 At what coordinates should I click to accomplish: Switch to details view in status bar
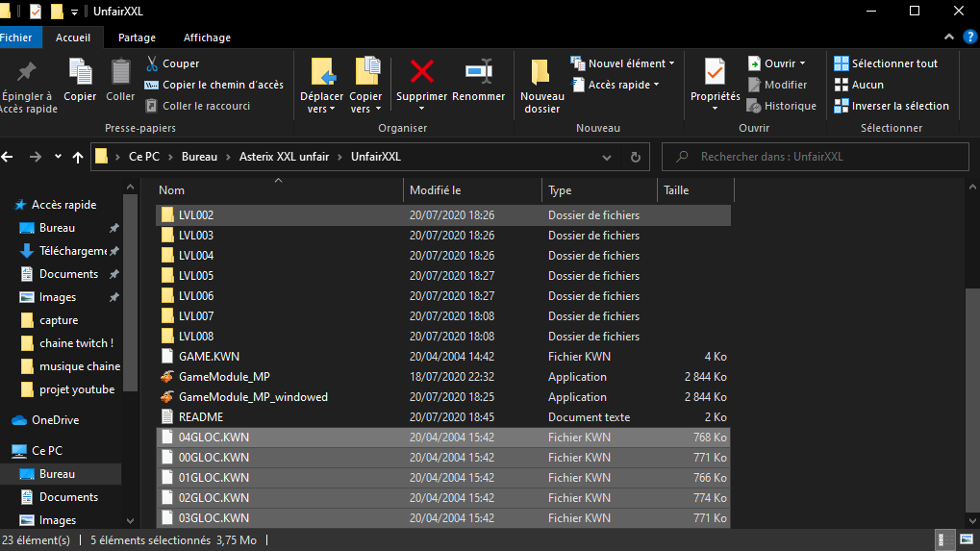945,539
